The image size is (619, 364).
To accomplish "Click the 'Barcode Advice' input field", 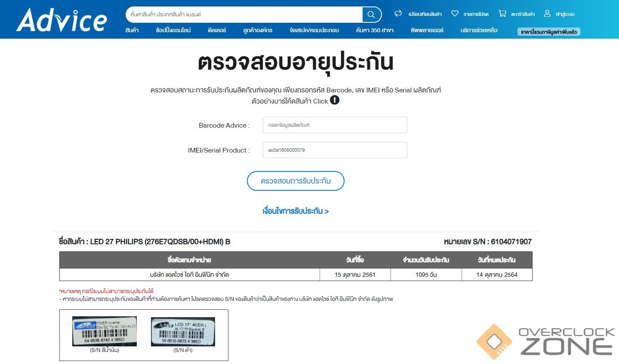I will click(335, 125).
